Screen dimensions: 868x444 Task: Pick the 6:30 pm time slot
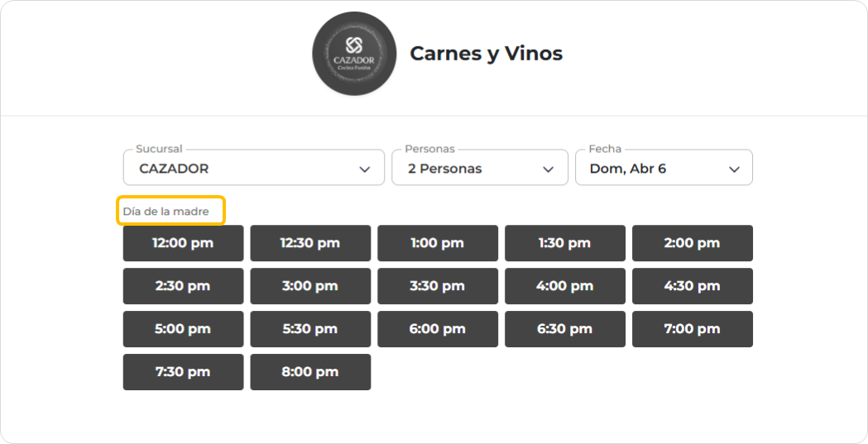click(x=565, y=329)
